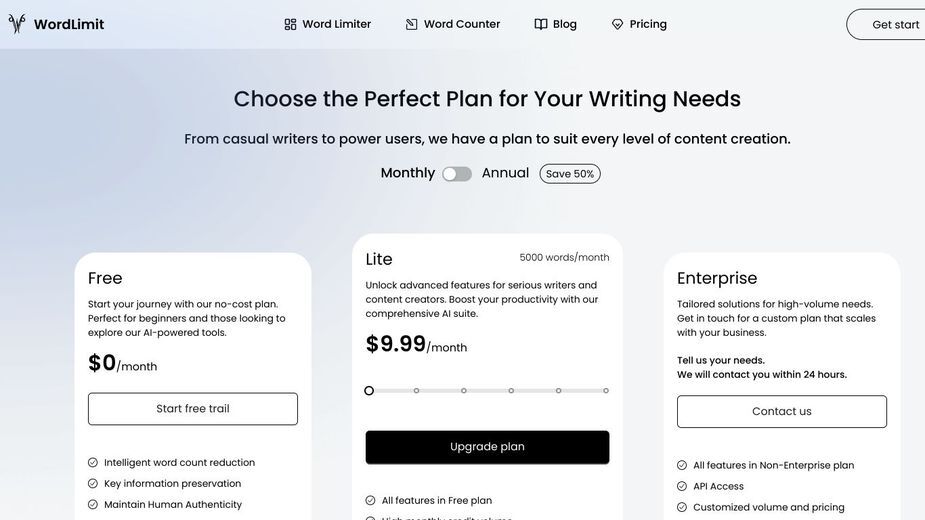925x520 pixels.
Task: Click the Blog open-book icon
Action: pyautogui.click(x=541, y=24)
